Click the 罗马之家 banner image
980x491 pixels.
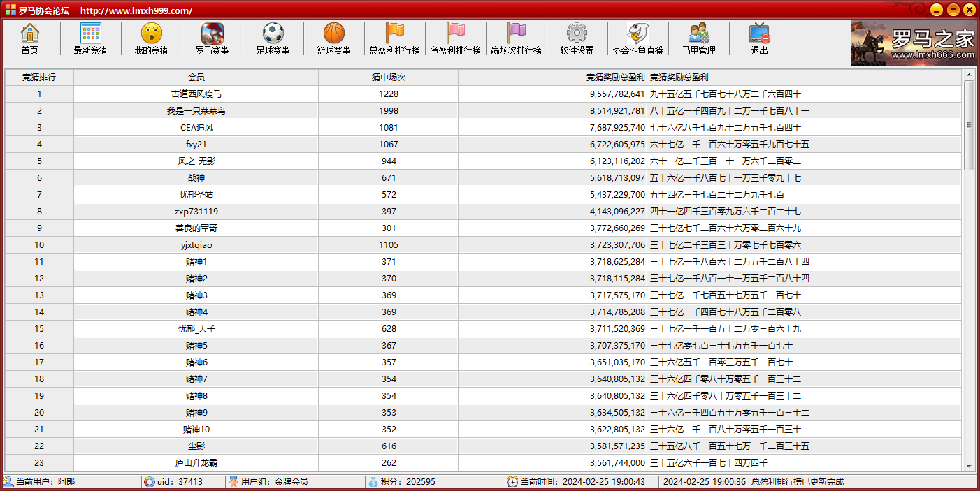[914, 43]
